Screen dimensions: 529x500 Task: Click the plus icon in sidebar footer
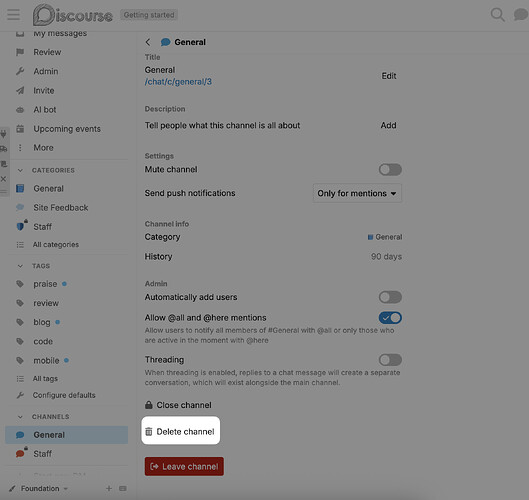pos(109,488)
